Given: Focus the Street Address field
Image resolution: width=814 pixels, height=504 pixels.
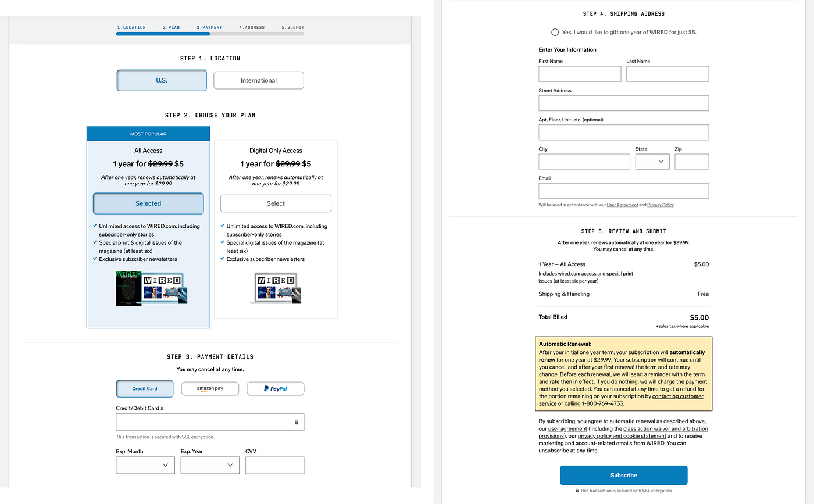Looking at the screenshot, I should click(x=624, y=103).
